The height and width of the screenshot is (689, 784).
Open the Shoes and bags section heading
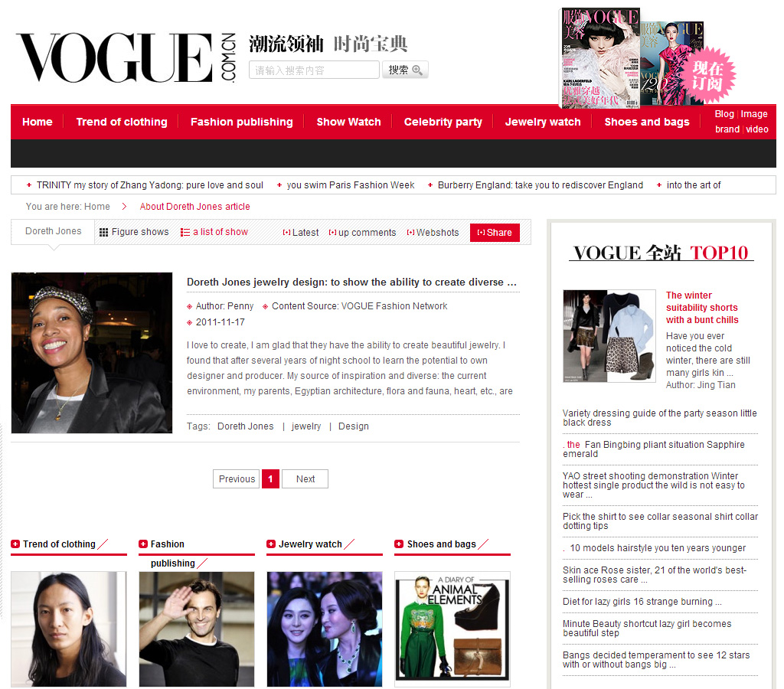[x=442, y=544]
